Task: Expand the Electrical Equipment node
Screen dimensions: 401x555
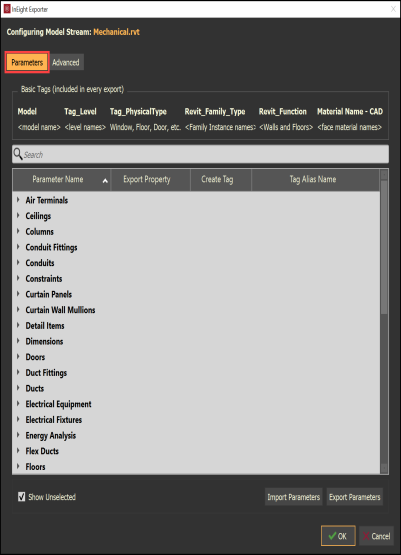Action: [18, 404]
